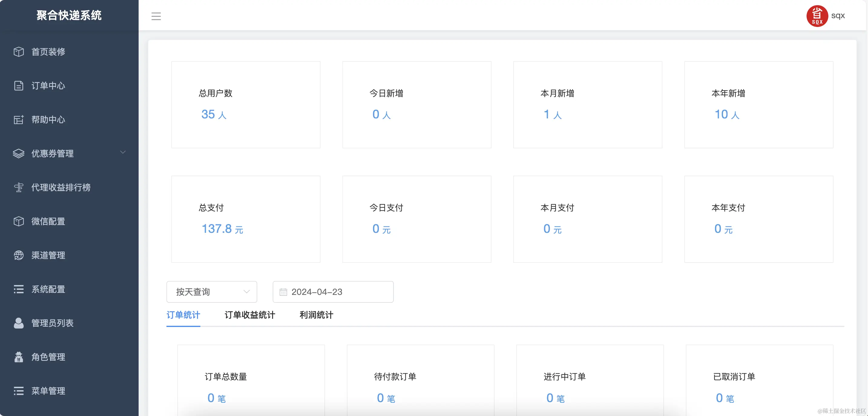
Task: Select the 订单统计 tab
Action: pos(183,315)
